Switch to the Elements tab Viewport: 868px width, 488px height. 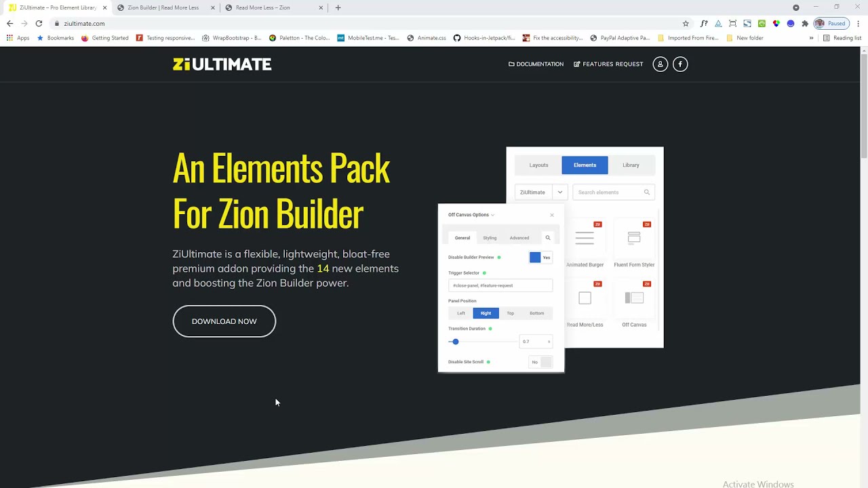pos(585,165)
